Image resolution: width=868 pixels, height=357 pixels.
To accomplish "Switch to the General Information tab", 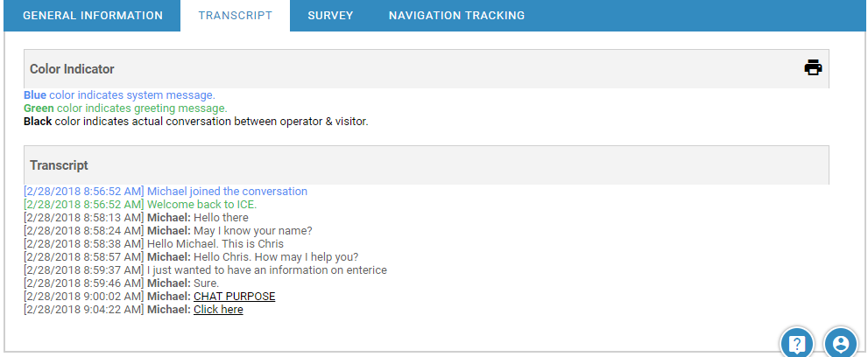I will click(92, 16).
